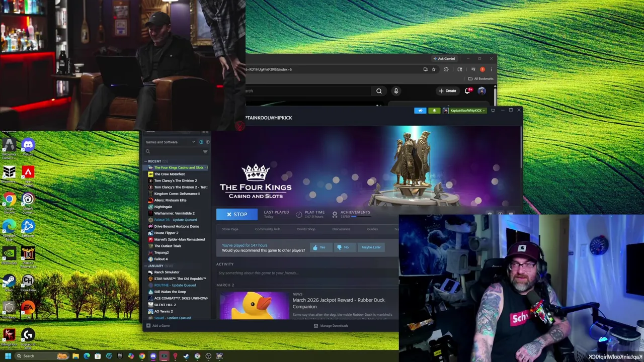Select Warhammer: Vermintide 2 in library
The width and height of the screenshot is (644, 362).
[x=174, y=213]
